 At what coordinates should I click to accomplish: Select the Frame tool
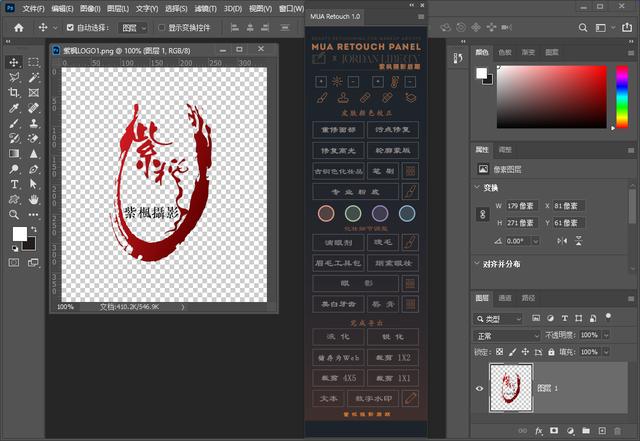33,93
